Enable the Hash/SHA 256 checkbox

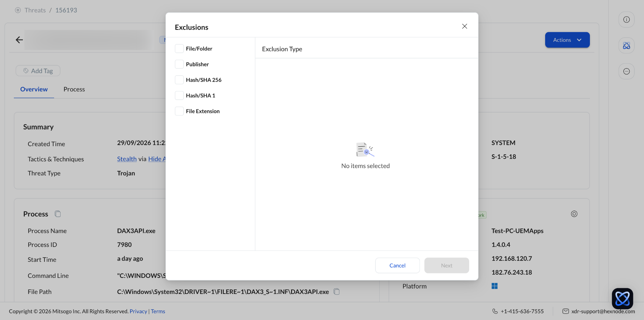click(179, 80)
